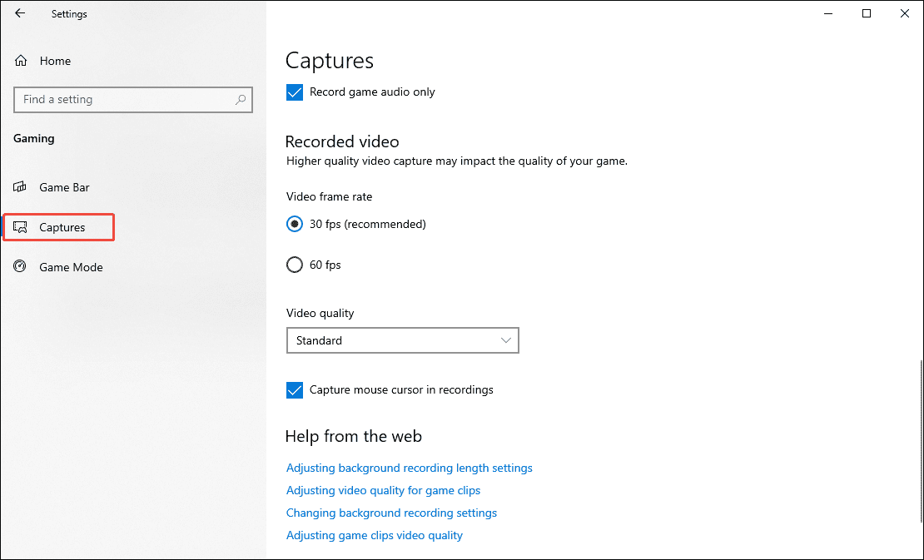Open Changing background recording settings help link
Screen dimensions: 924x560
(391, 513)
